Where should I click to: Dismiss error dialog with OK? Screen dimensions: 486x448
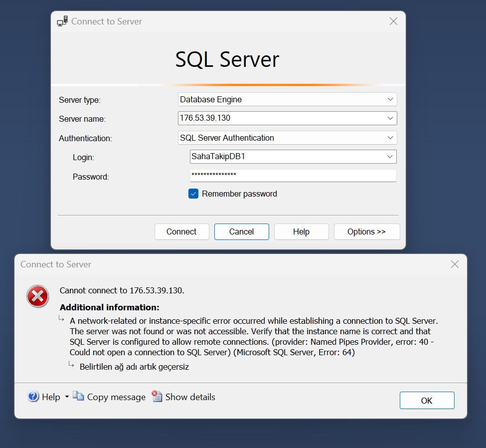[x=427, y=401]
